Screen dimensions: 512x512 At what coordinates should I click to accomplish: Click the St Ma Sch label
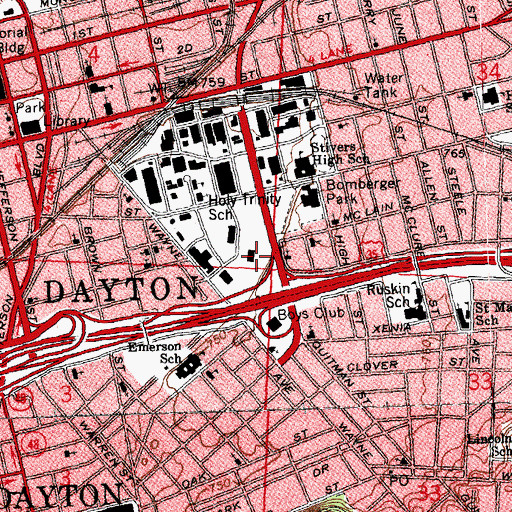[493, 314]
